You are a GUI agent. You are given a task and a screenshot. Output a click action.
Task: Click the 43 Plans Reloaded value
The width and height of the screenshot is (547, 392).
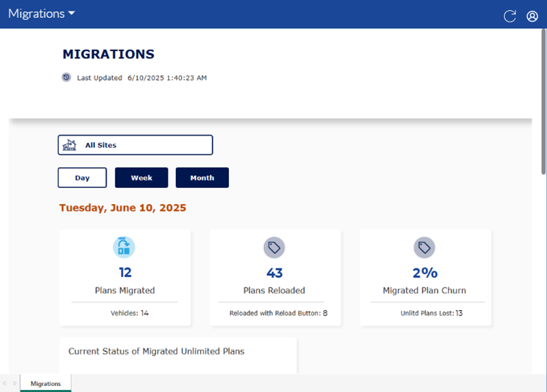(x=275, y=273)
